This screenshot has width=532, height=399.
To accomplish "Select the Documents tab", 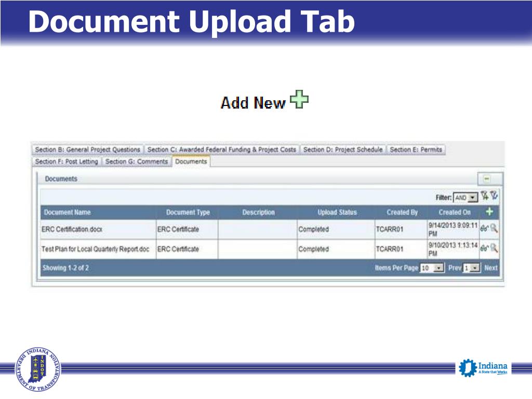I will pos(191,162).
